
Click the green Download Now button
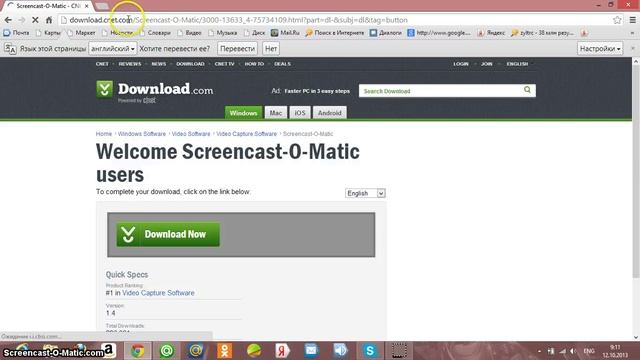tap(168, 234)
